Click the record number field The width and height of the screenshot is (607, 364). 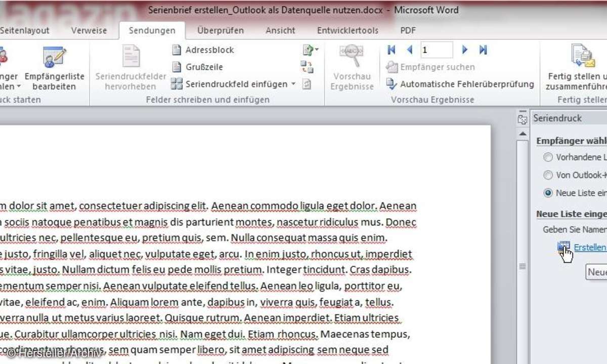[436, 50]
